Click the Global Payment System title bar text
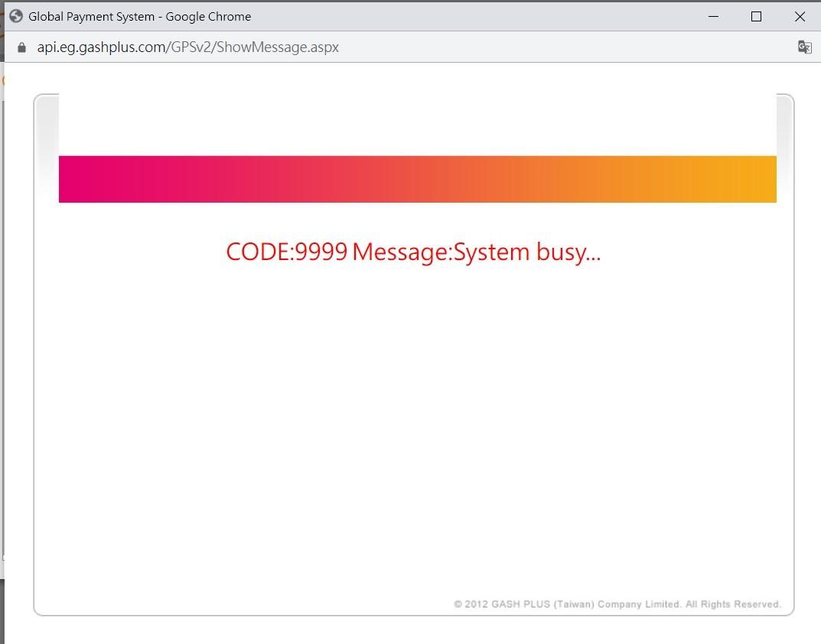Viewport: 821px width, 644px height. click(140, 16)
